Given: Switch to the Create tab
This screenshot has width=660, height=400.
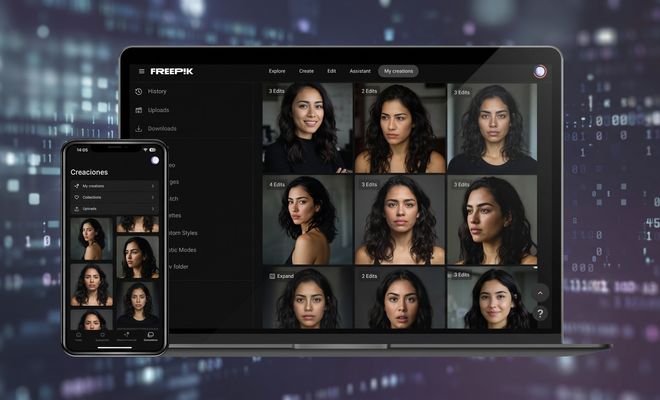Looking at the screenshot, I should [306, 71].
